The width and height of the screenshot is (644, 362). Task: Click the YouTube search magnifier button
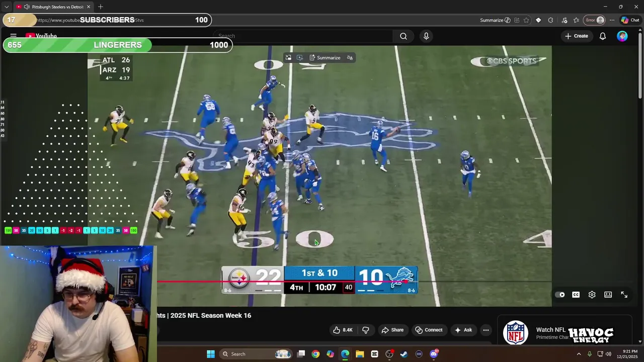pos(404,36)
